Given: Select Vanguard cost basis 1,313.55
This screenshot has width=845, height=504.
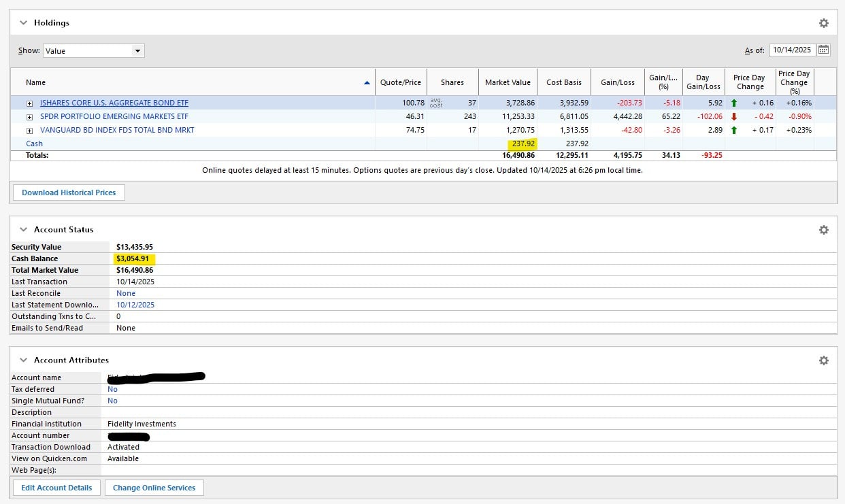Looking at the screenshot, I should point(574,130).
